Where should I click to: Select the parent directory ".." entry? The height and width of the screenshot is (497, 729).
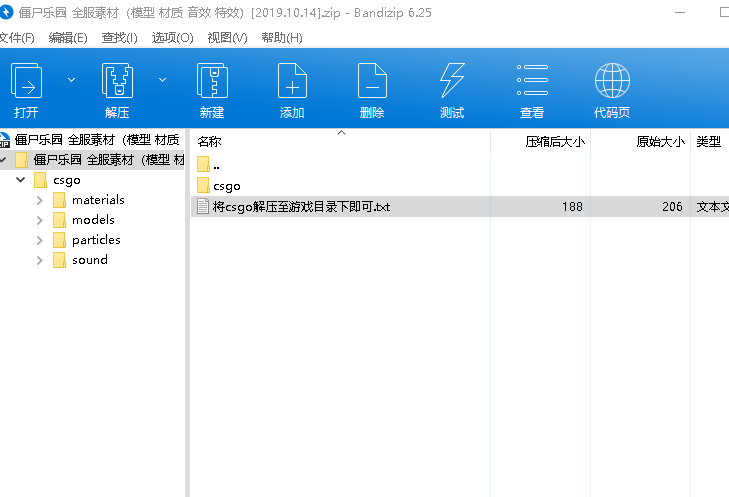coord(216,165)
